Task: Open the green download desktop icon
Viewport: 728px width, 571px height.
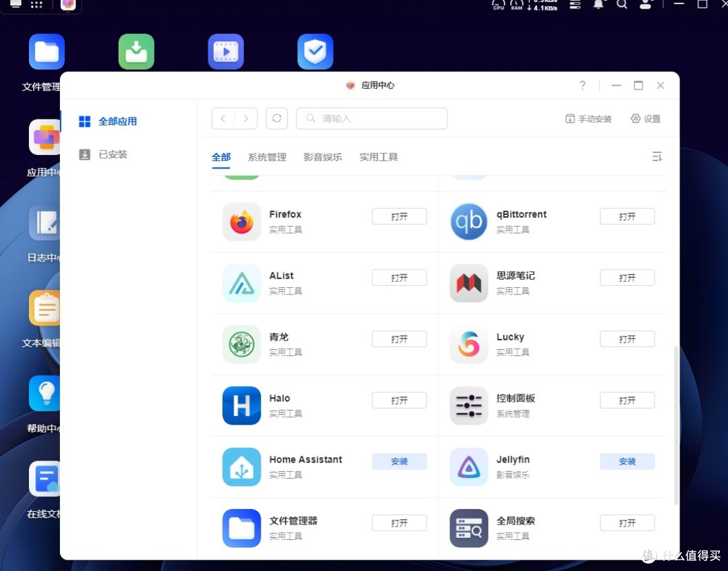Action: [x=136, y=51]
